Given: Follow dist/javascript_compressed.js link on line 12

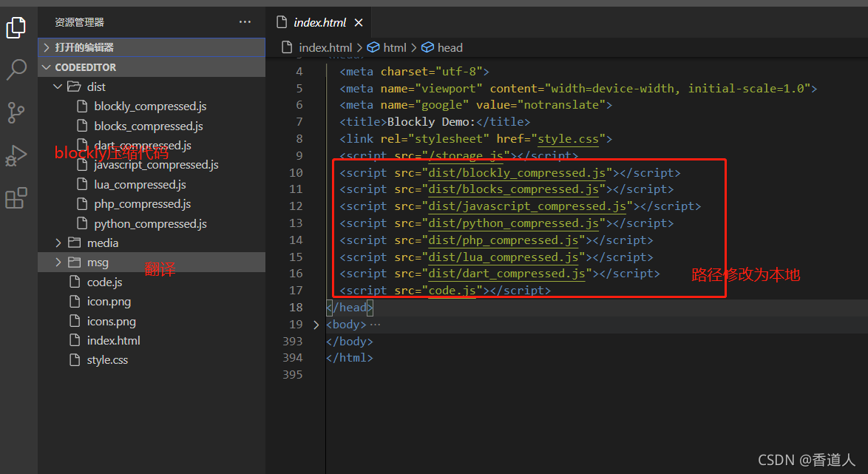Looking at the screenshot, I should pos(527,206).
